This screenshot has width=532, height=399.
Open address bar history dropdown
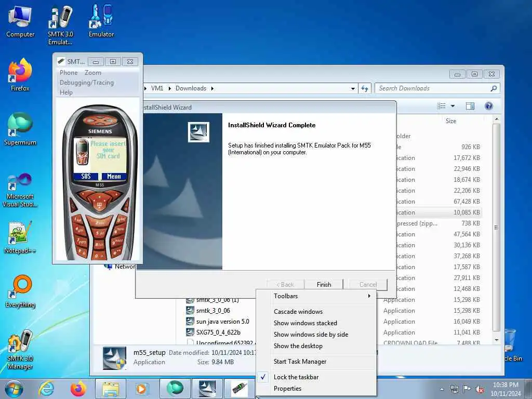pos(353,88)
